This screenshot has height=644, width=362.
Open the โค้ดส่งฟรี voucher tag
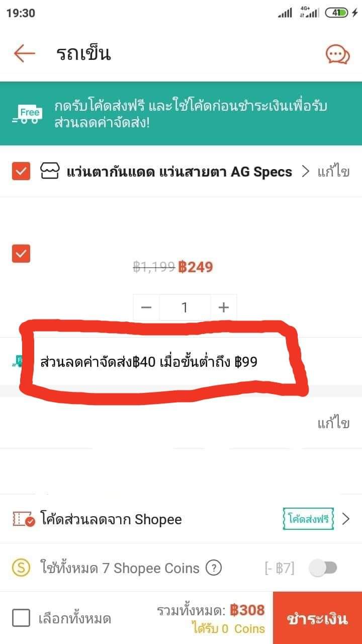click(x=308, y=519)
